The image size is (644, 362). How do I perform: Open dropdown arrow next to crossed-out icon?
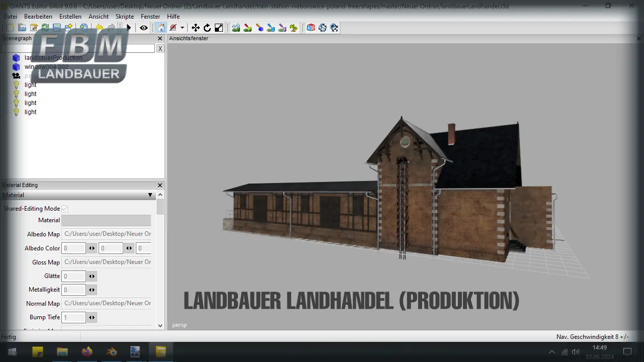click(x=182, y=28)
